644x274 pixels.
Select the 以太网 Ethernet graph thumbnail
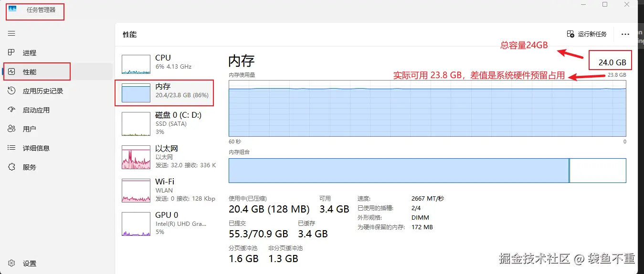click(x=136, y=157)
